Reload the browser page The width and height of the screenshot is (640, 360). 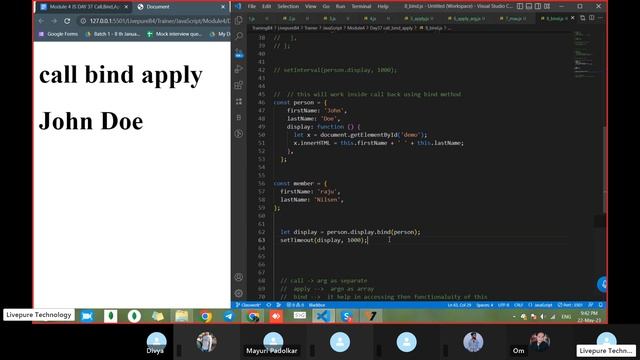[x=67, y=21]
